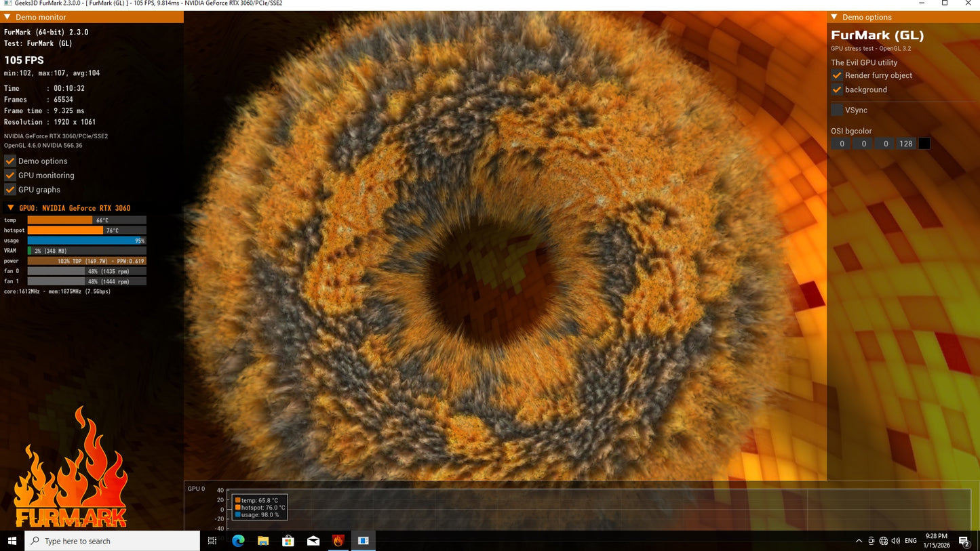The width and height of the screenshot is (980, 551).
Task: Launch Microsoft Store taskbar icon
Action: [x=288, y=541]
